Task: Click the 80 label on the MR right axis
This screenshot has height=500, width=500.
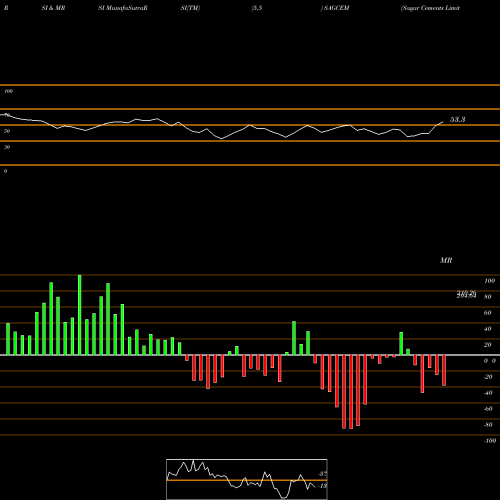Action: pos(488,297)
